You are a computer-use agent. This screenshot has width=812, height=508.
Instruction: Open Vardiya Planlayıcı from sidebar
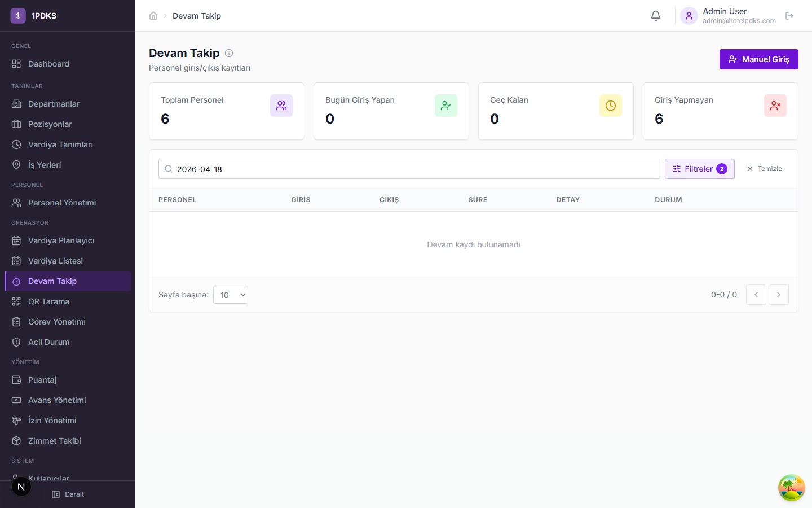pyautogui.click(x=61, y=240)
